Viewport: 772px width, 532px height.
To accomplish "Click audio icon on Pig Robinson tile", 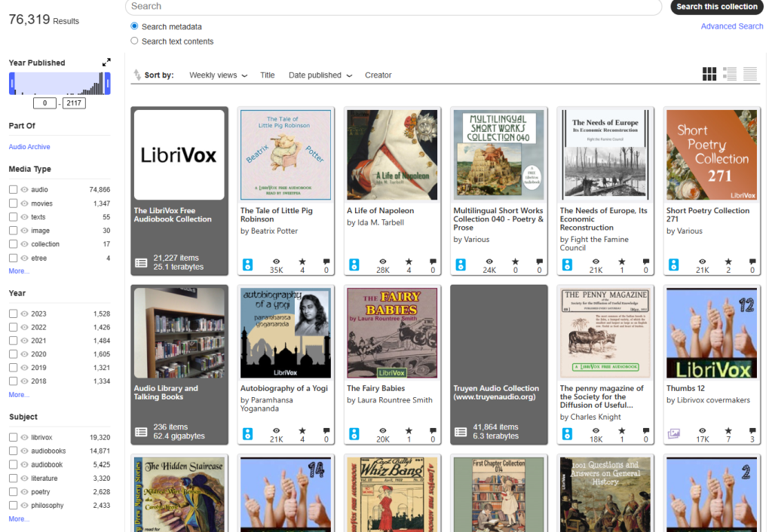I will (247, 264).
